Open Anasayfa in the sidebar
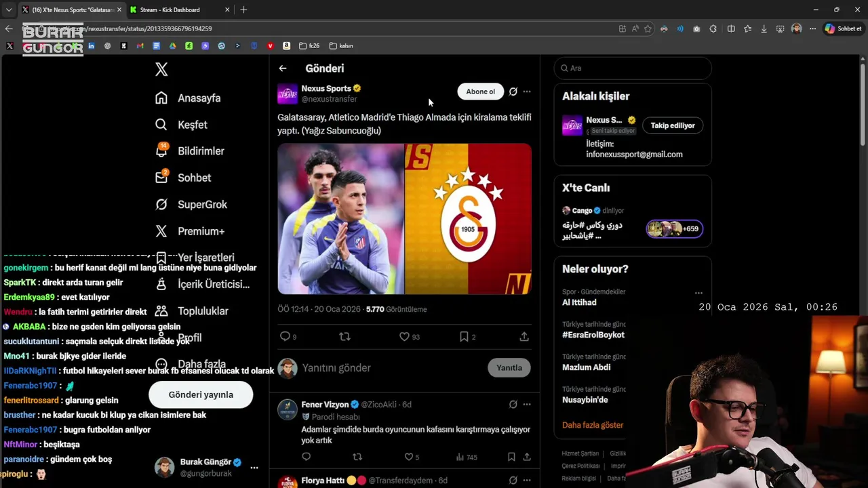The width and height of the screenshot is (868, 488). click(188, 98)
